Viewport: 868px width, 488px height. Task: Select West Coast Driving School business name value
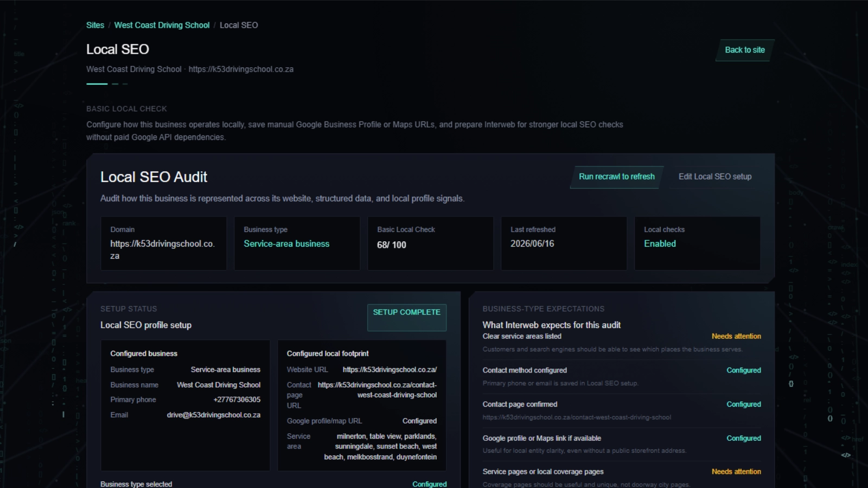[x=219, y=385]
